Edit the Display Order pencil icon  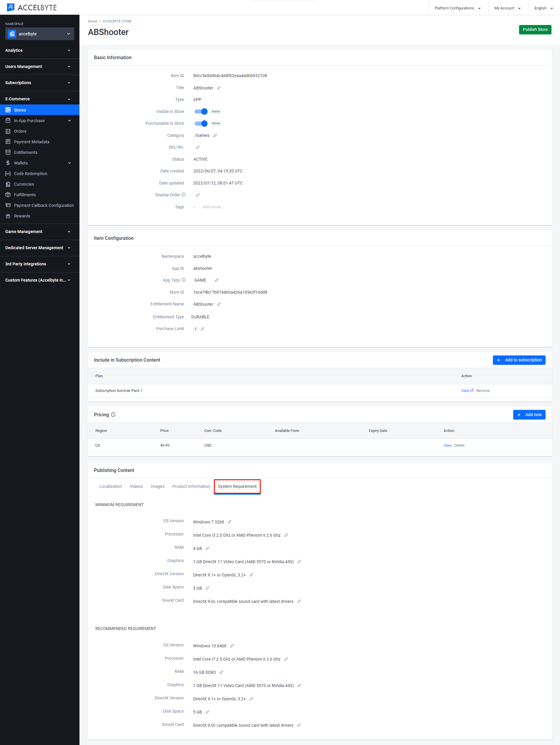coord(198,195)
